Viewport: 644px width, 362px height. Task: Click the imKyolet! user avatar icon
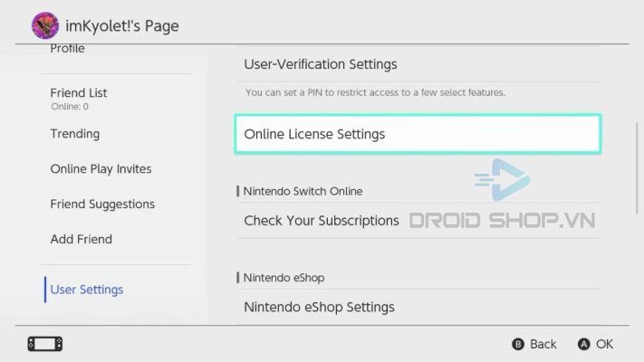coord(45,25)
